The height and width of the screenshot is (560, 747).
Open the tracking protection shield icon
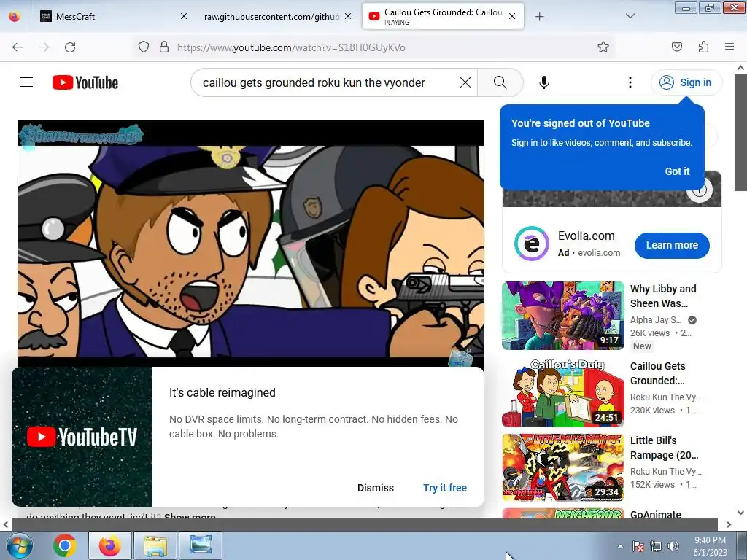click(x=144, y=47)
